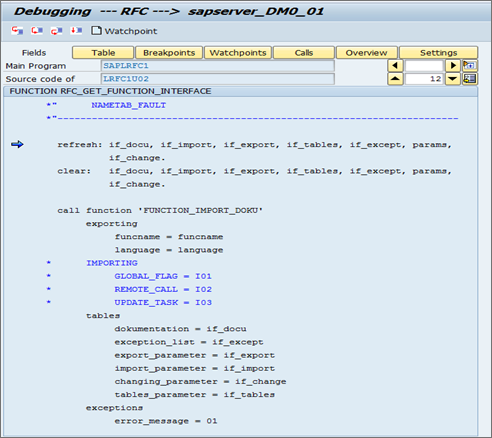Click the FUNCTION RFC_GET_FUNCTION_INTERFACE header
Viewport: 492px width, 438px height.
[110, 91]
